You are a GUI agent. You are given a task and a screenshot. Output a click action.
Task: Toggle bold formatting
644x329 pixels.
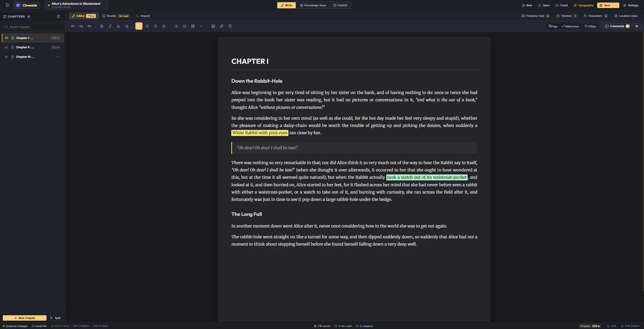click(x=102, y=26)
